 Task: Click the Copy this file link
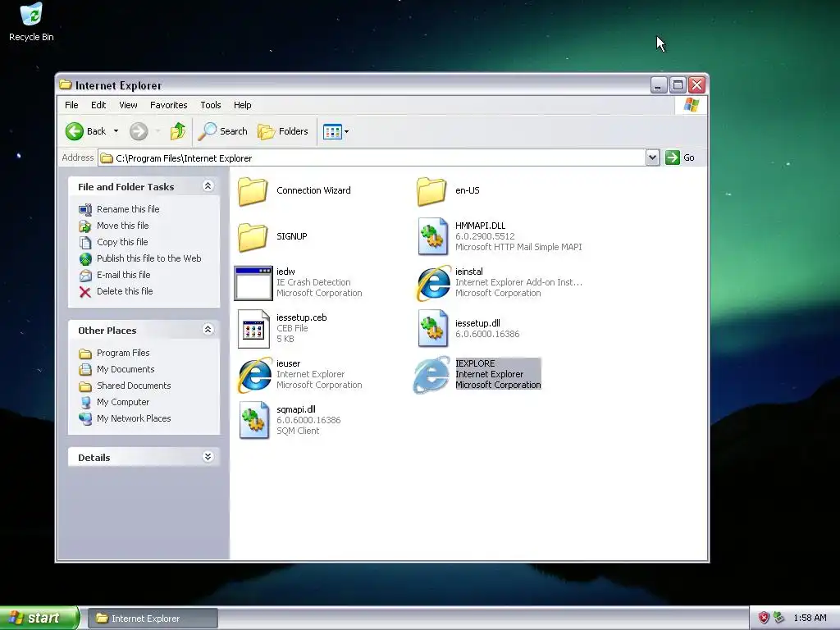click(x=122, y=242)
